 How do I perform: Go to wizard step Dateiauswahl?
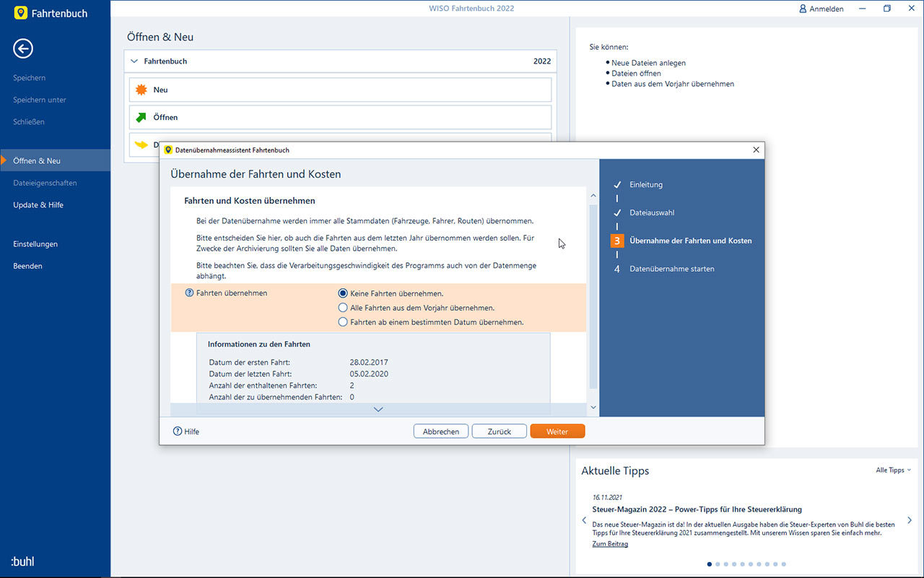652,212
